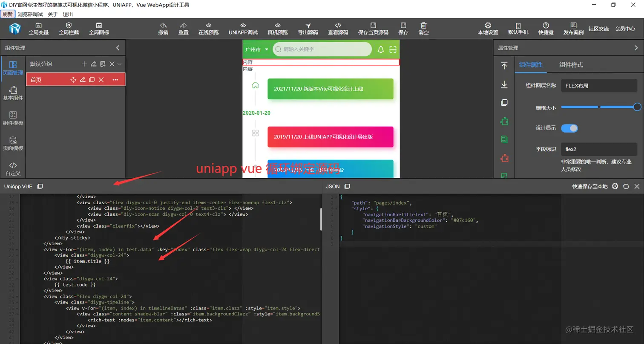Copy the 首页 page
The height and width of the screenshot is (344, 644).
pyautogui.click(x=92, y=80)
